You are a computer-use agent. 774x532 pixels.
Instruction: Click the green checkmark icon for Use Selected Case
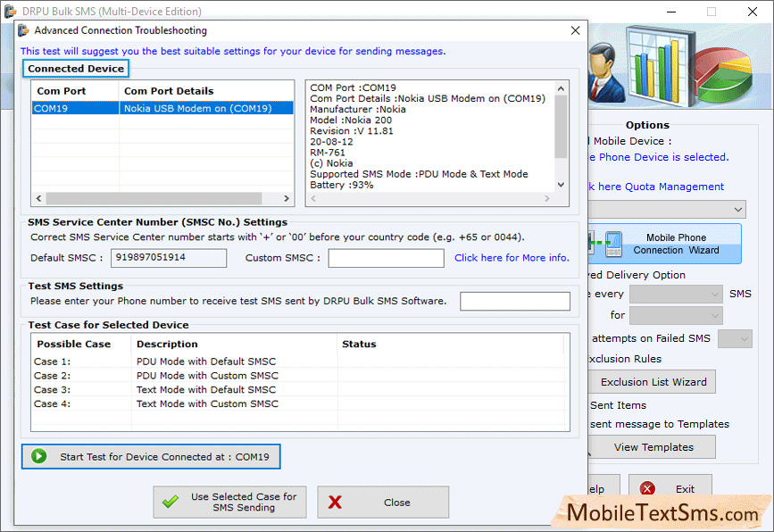click(171, 502)
